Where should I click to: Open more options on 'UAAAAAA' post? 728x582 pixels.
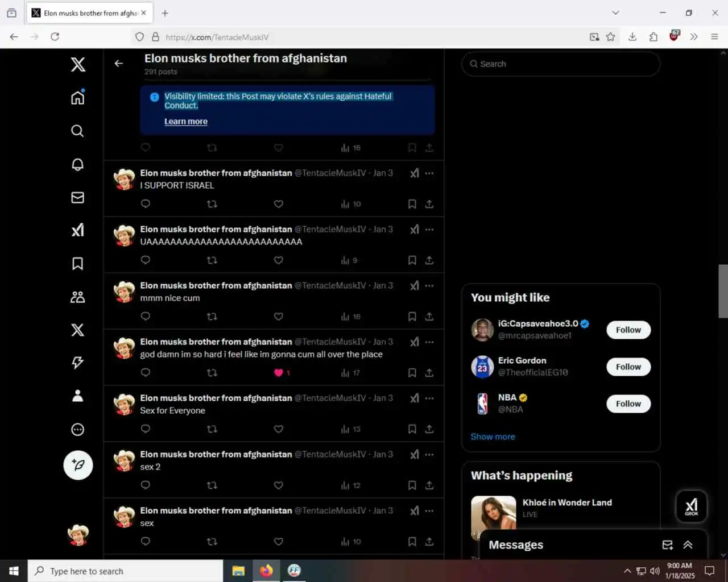429,229
